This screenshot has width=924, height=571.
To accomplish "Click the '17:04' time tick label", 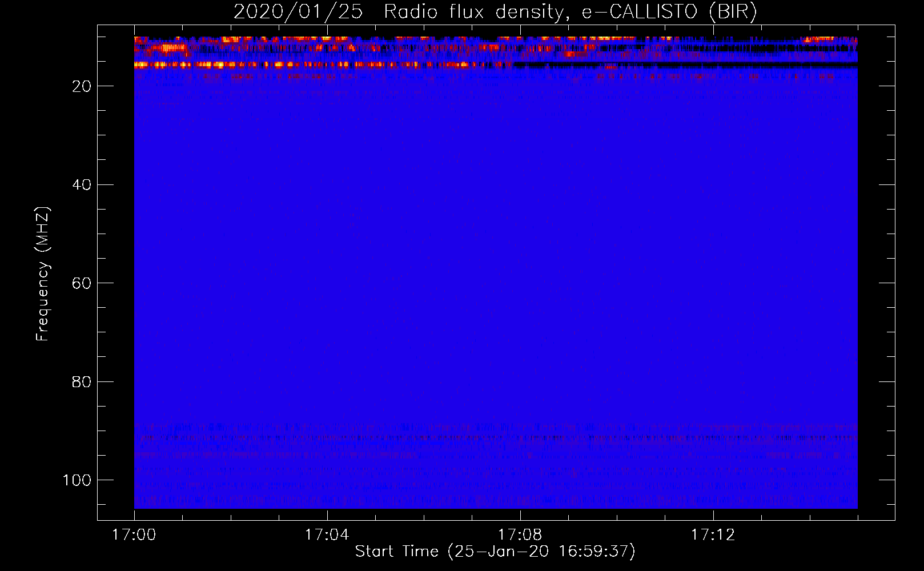I will pos(327,535).
